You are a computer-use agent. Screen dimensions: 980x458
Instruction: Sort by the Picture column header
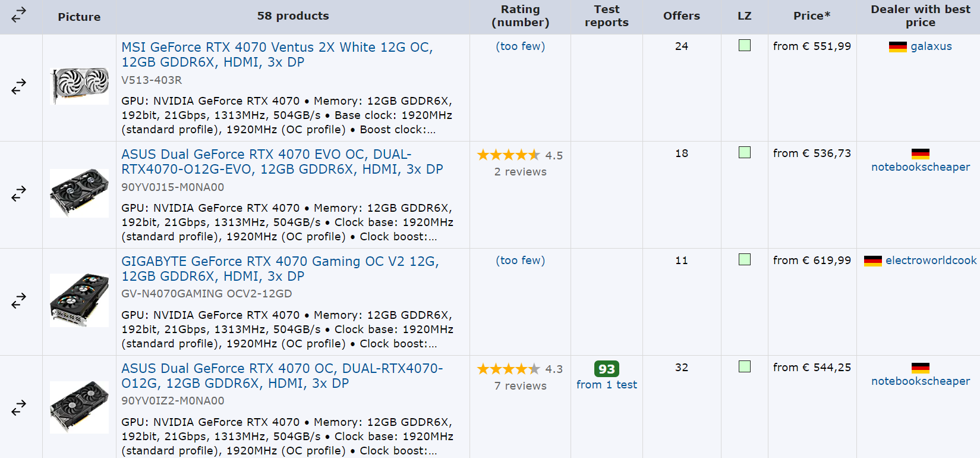pyautogui.click(x=79, y=17)
